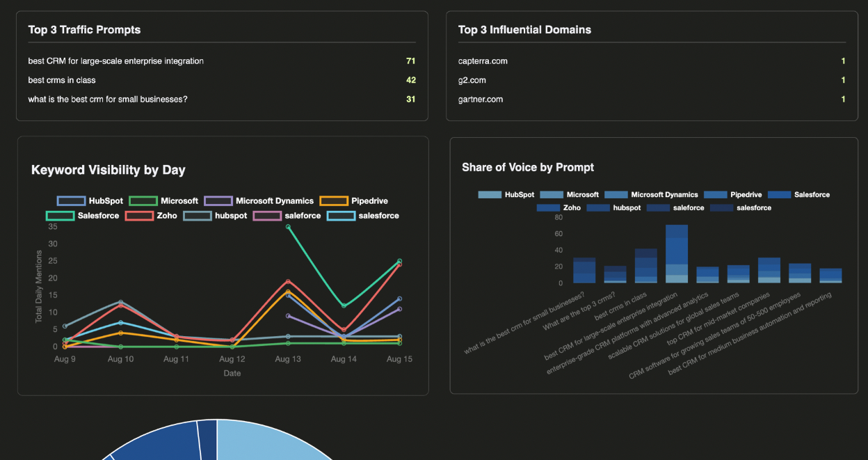Select 'best crms in class' traffic prompt row
Image resolution: width=868 pixels, height=460 pixels.
coord(222,80)
